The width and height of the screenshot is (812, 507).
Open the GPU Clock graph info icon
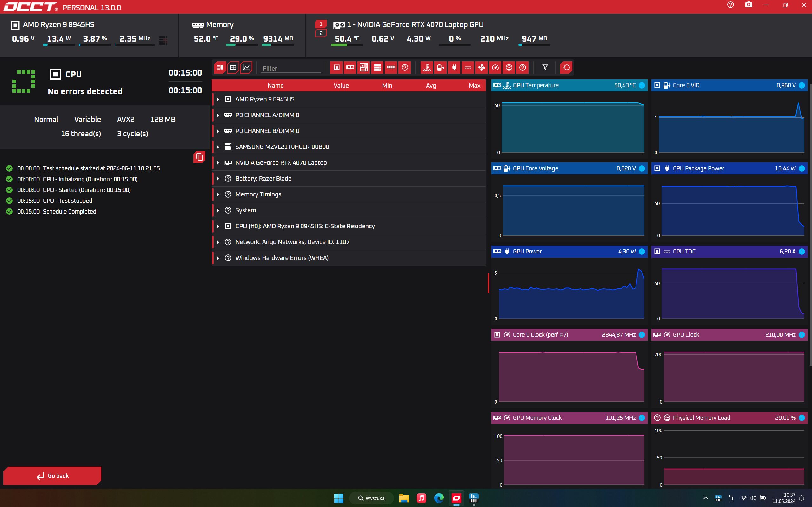802,335
